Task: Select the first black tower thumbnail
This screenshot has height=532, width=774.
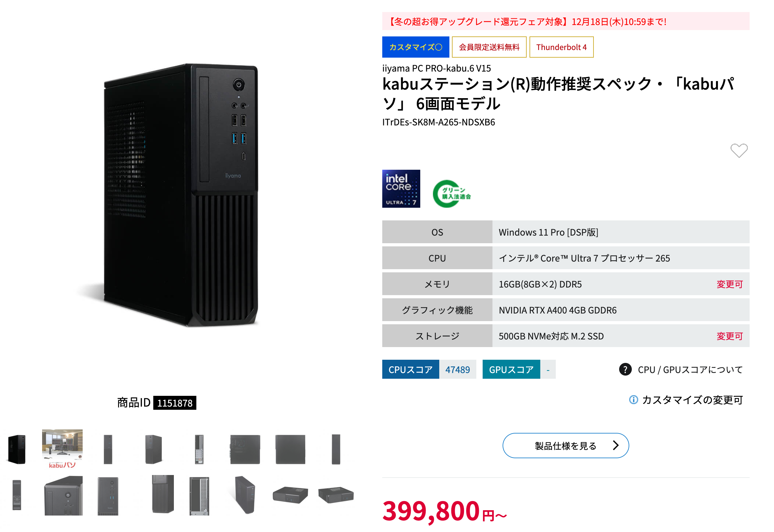Action: click(x=17, y=449)
